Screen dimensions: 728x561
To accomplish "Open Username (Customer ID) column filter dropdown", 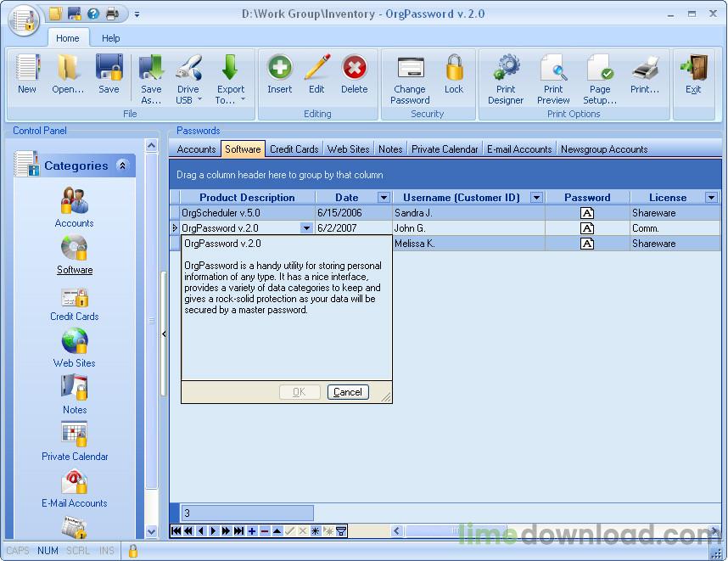I will point(537,198).
